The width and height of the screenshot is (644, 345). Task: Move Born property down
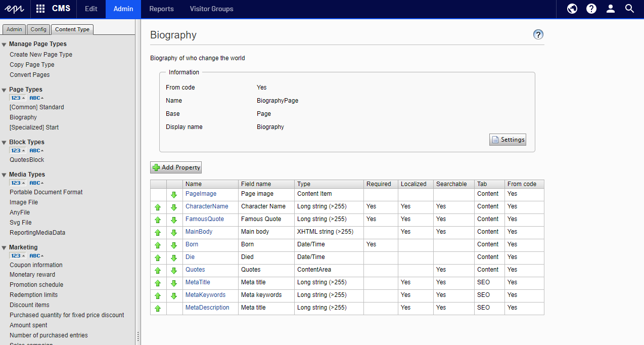(x=174, y=245)
